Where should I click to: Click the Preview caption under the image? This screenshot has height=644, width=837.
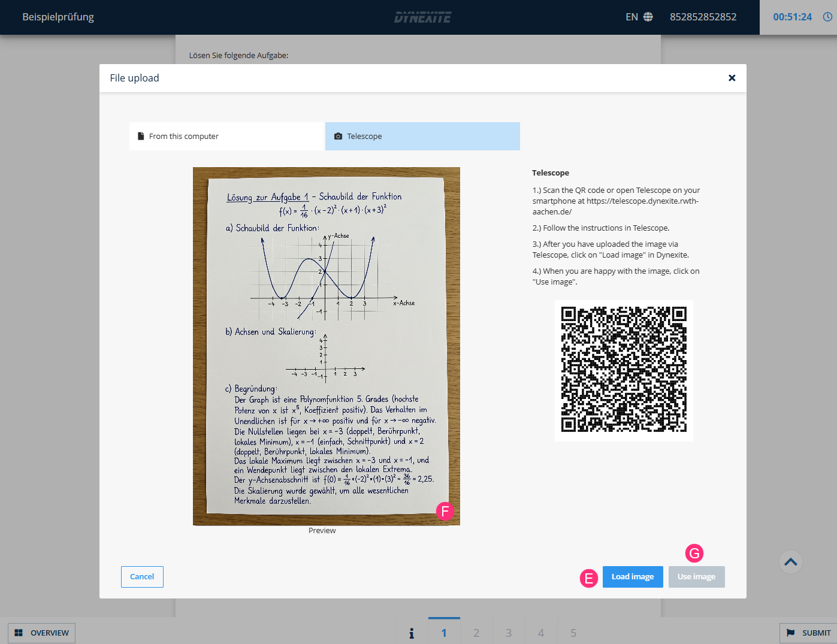click(x=322, y=531)
